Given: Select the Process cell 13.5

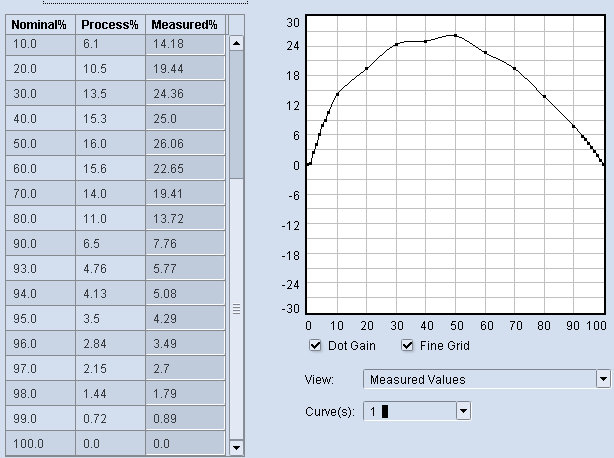Looking at the screenshot, I should (x=110, y=94).
